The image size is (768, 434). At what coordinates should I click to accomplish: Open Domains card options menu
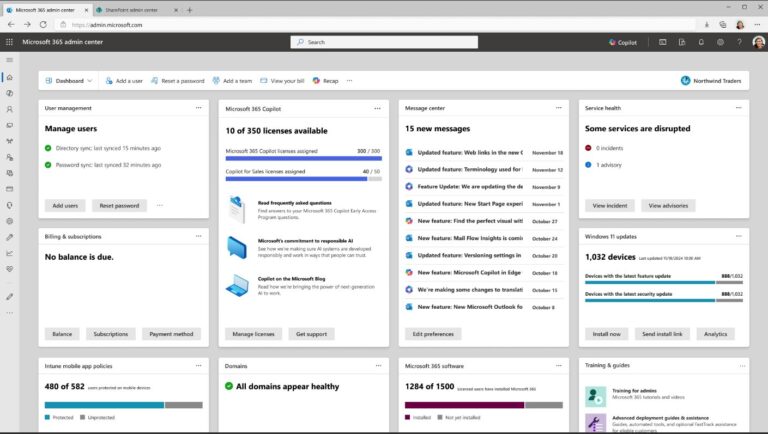[378, 365]
